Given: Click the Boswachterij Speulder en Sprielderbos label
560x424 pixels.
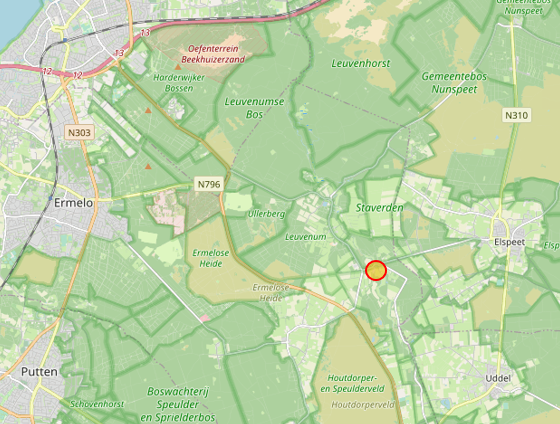Looking at the screenshot, I should tap(178, 404).
